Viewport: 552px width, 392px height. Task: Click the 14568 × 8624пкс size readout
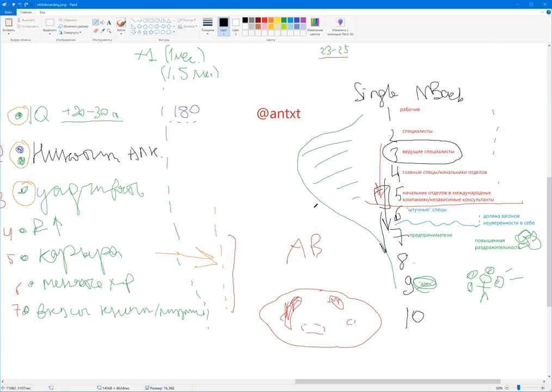click(116, 388)
